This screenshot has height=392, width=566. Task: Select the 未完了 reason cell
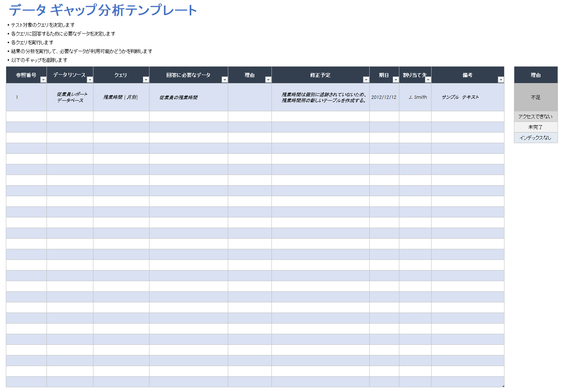point(536,127)
